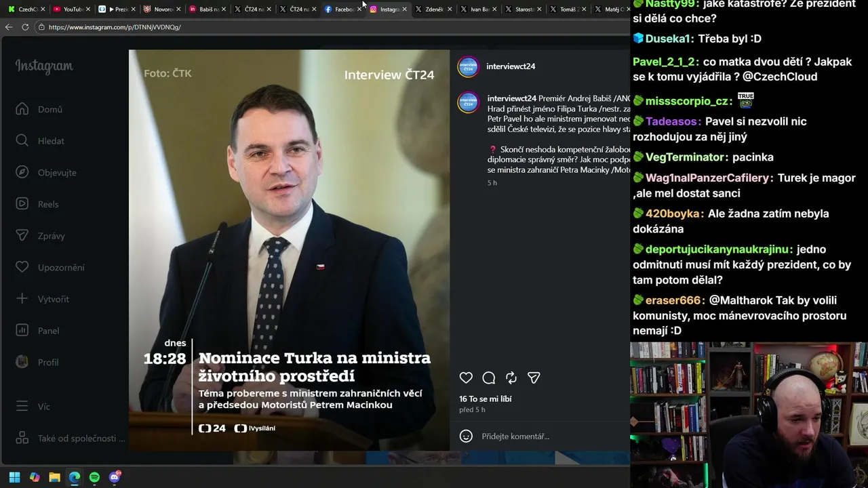Image resolution: width=868 pixels, height=488 pixels.
Task: Open the Domů home icon in sidebar
Action: coord(22,109)
